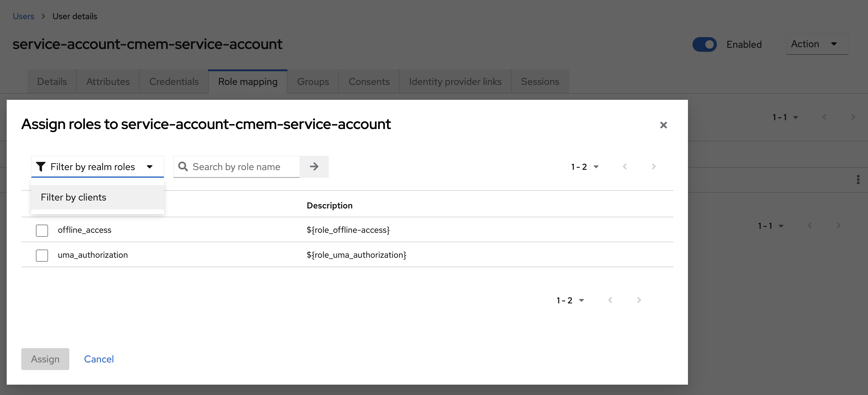Click the Cancel link
This screenshot has height=395, width=868.
coord(99,358)
